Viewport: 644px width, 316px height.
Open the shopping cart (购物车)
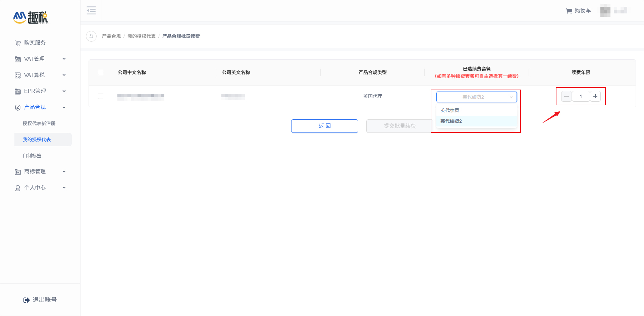tap(578, 11)
